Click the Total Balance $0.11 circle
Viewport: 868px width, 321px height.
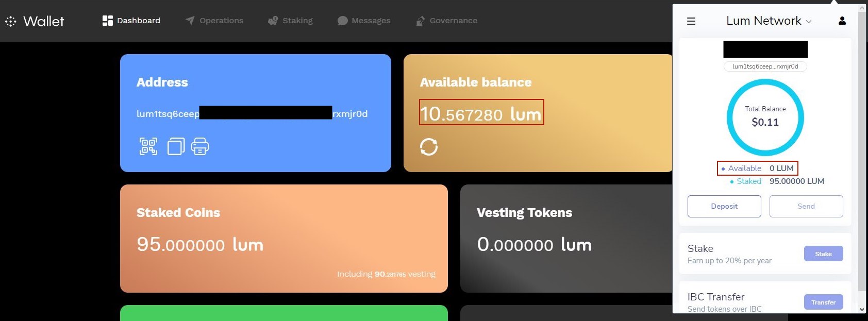coord(765,117)
